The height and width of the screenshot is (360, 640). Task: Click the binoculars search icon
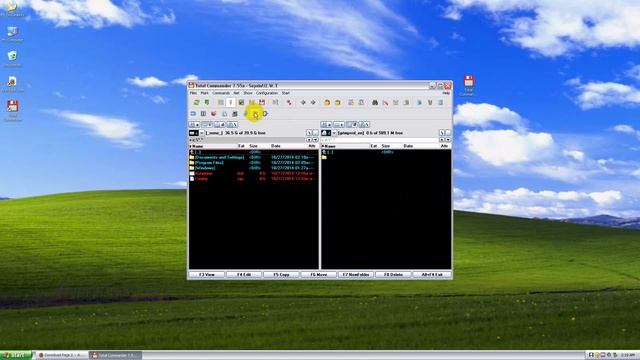coord(375,102)
